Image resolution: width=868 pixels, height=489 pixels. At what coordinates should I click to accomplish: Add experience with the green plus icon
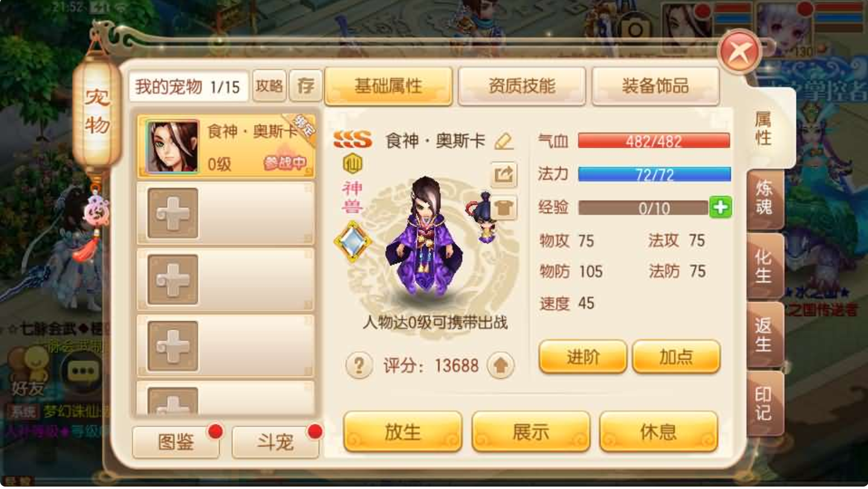point(721,208)
